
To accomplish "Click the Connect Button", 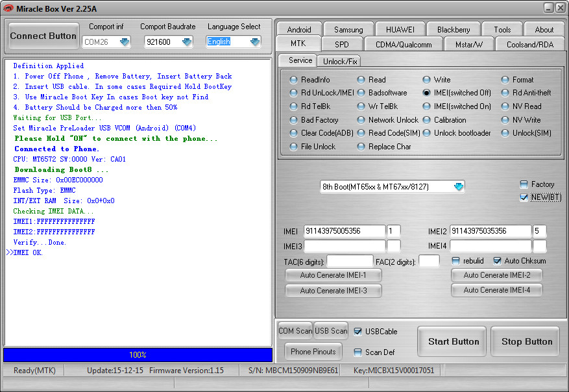I will pos(43,36).
